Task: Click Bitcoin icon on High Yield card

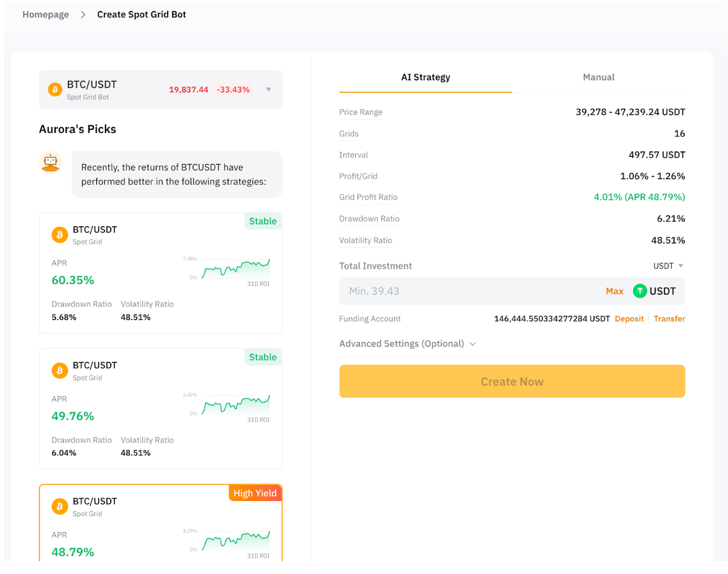Action: [x=60, y=507]
